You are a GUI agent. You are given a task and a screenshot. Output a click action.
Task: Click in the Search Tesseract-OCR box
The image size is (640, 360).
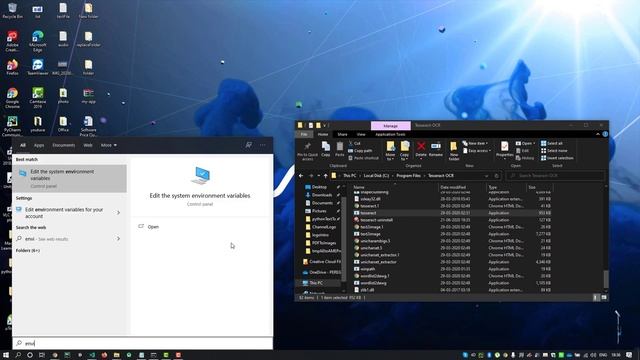pyautogui.click(x=556, y=176)
